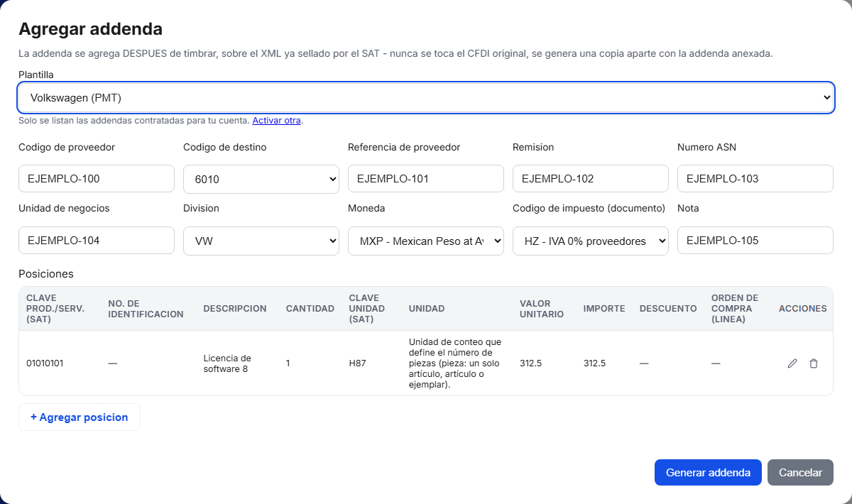Focus the Referencia de proveedor field
852x504 pixels.
tap(426, 179)
